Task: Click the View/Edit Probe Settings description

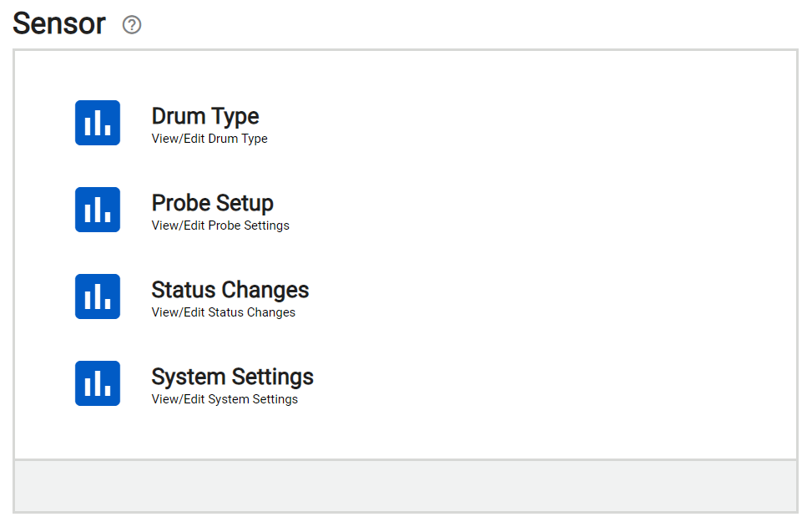Action: 220,225
